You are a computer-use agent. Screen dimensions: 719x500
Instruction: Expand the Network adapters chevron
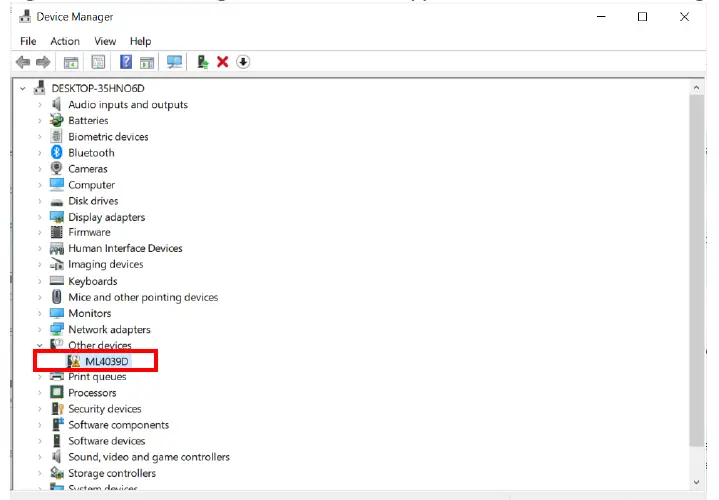[39, 329]
